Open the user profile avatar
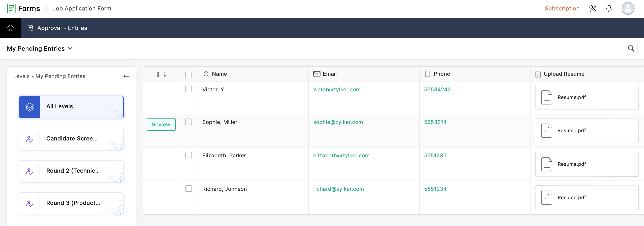This screenshot has width=644, height=226. pyautogui.click(x=628, y=8)
